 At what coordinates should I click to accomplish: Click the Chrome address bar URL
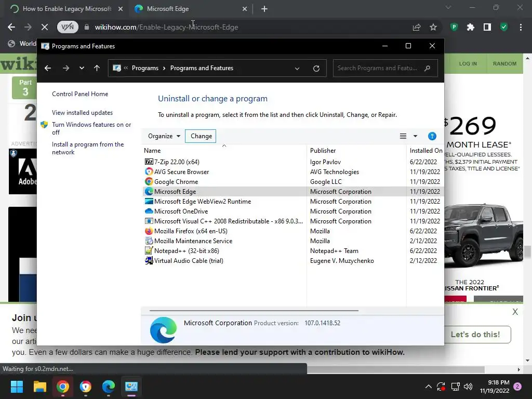click(166, 27)
